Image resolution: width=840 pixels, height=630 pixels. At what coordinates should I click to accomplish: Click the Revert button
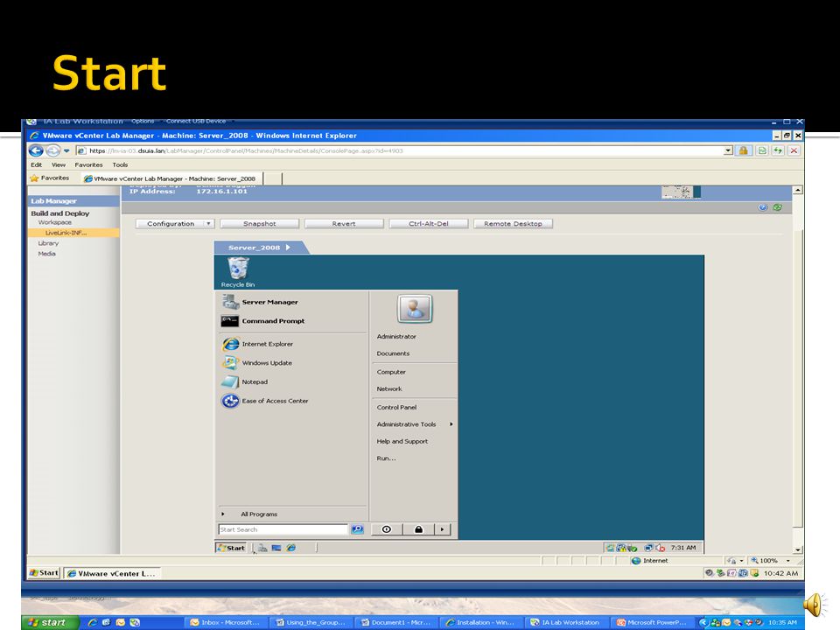pos(344,223)
